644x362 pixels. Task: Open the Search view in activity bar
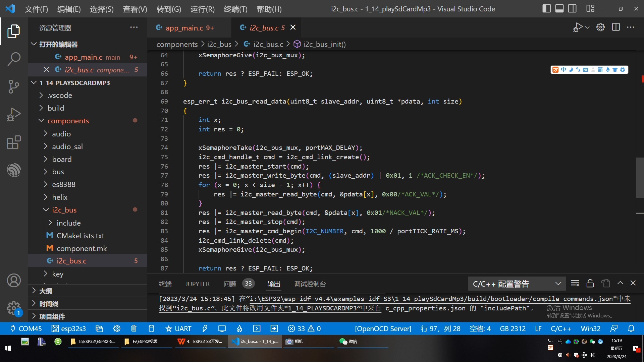click(x=14, y=59)
